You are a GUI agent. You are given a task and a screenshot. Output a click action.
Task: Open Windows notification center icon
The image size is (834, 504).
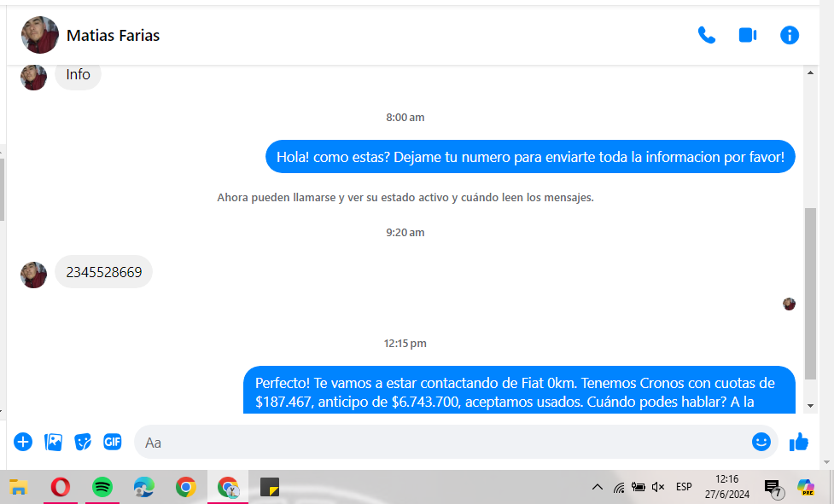[773, 488]
